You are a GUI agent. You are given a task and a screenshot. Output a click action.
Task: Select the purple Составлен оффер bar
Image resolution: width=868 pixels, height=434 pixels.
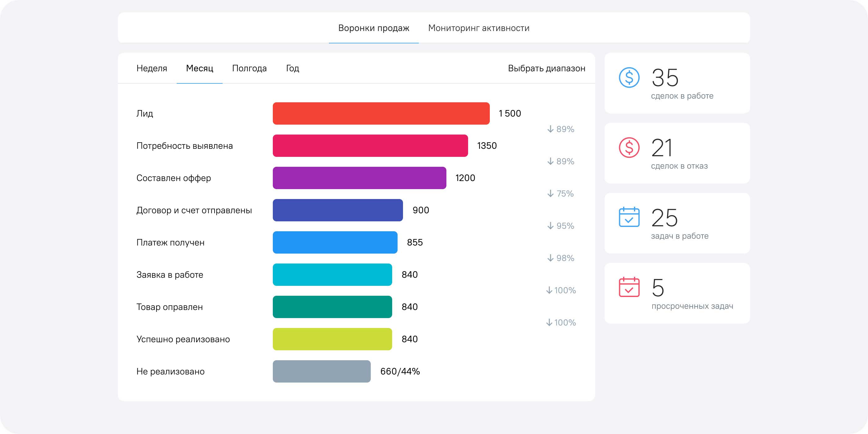[359, 178]
